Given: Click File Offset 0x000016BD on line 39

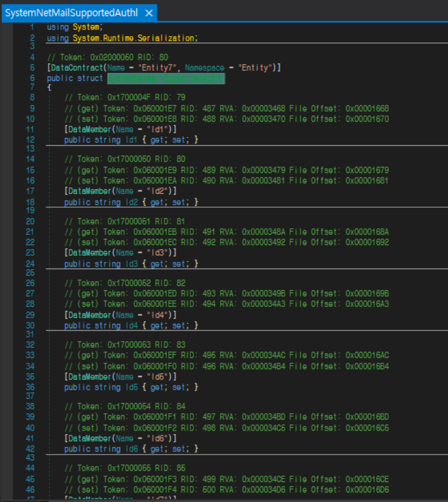Looking at the screenshot, I should (x=367, y=417).
